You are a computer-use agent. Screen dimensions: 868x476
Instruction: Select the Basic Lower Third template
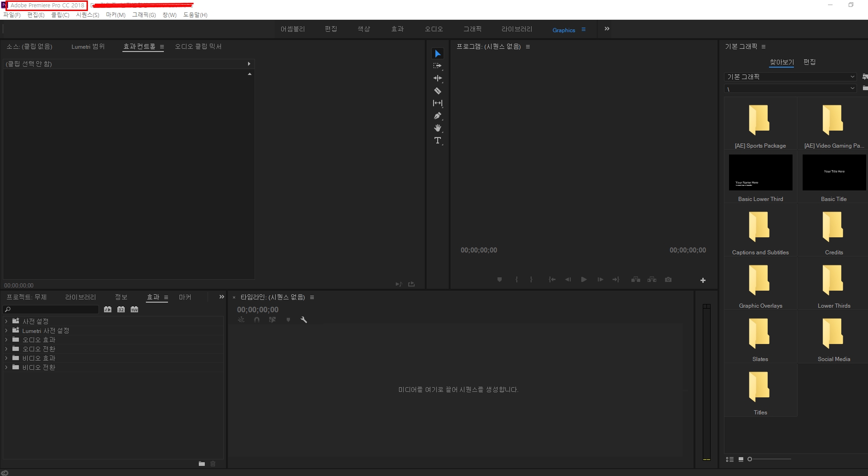760,178
